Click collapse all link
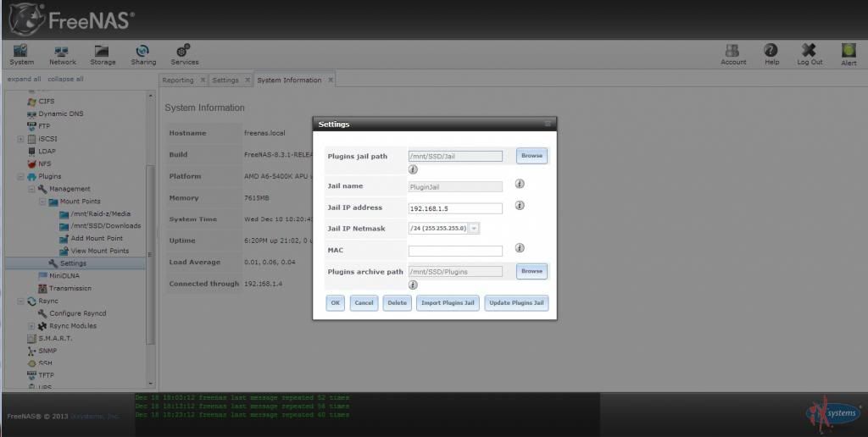The height and width of the screenshot is (437, 868). coord(65,79)
